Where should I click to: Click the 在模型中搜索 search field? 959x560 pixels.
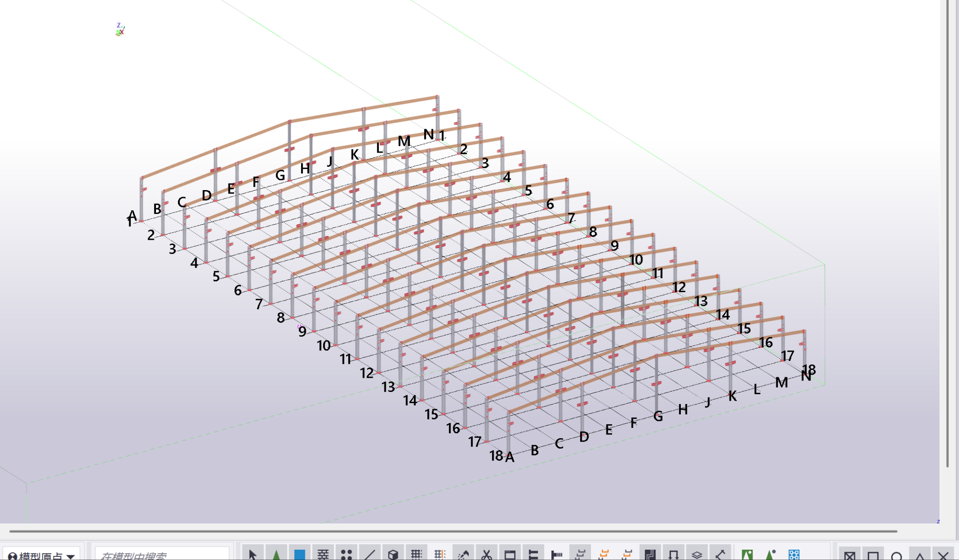click(159, 555)
